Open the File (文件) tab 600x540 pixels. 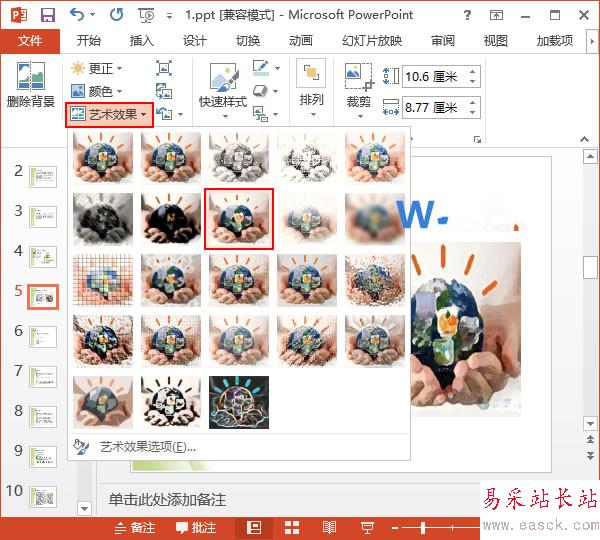click(x=30, y=41)
